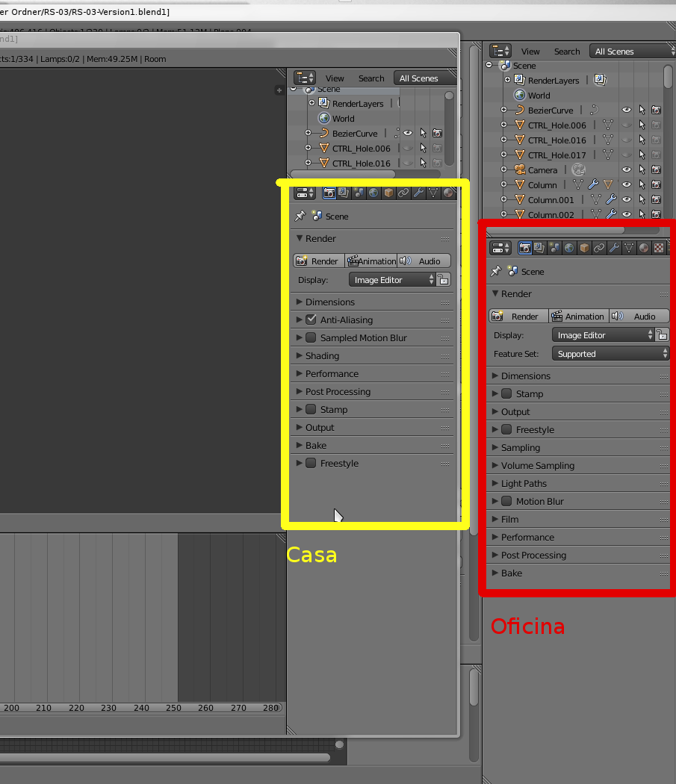This screenshot has height=784, width=676.
Task: Open Search menu in back window outliner
Action: (x=567, y=52)
